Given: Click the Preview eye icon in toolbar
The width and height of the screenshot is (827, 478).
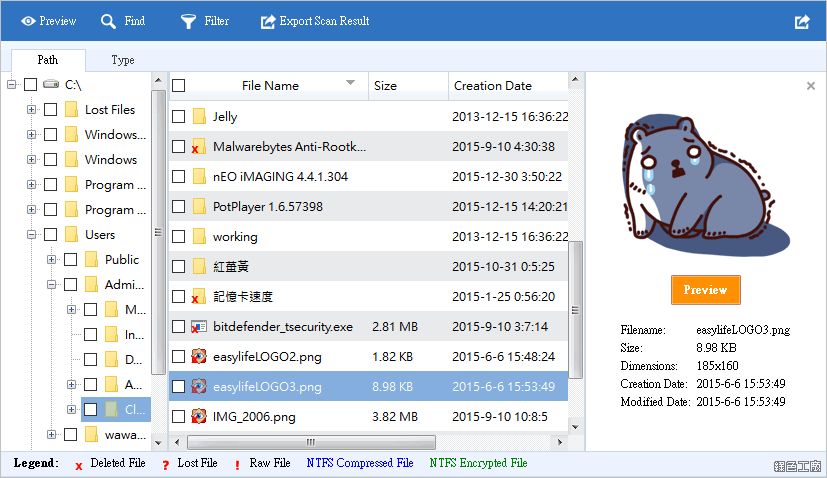Looking at the screenshot, I should point(28,21).
